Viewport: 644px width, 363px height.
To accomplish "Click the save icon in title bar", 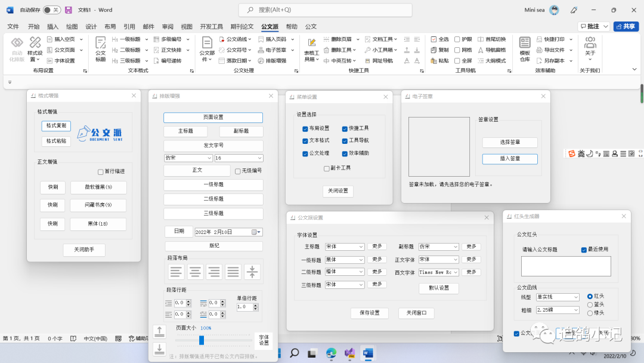I will (x=69, y=10).
